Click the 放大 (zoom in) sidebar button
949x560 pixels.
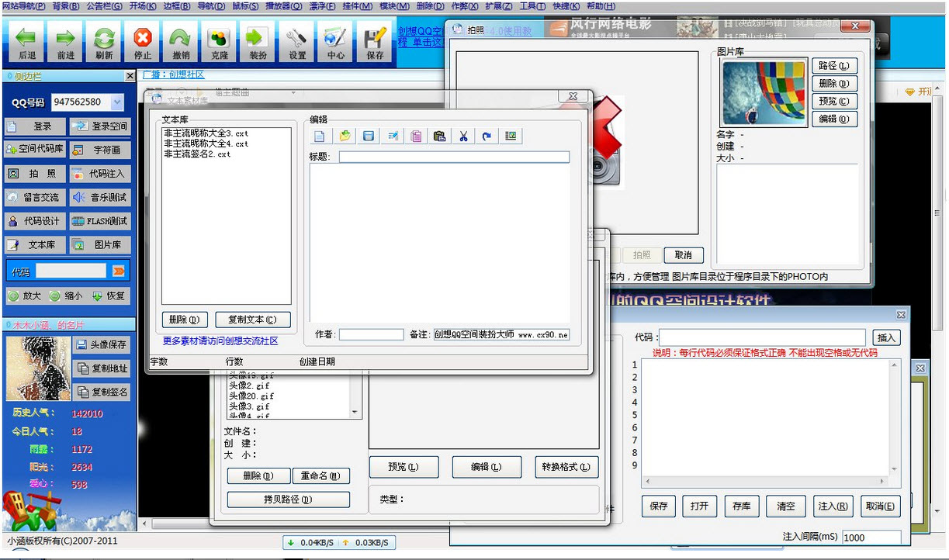point(25,296)
